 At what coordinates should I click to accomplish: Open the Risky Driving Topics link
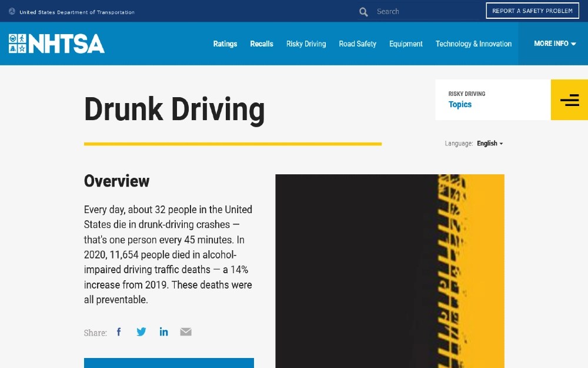click(x=460, y=104)
